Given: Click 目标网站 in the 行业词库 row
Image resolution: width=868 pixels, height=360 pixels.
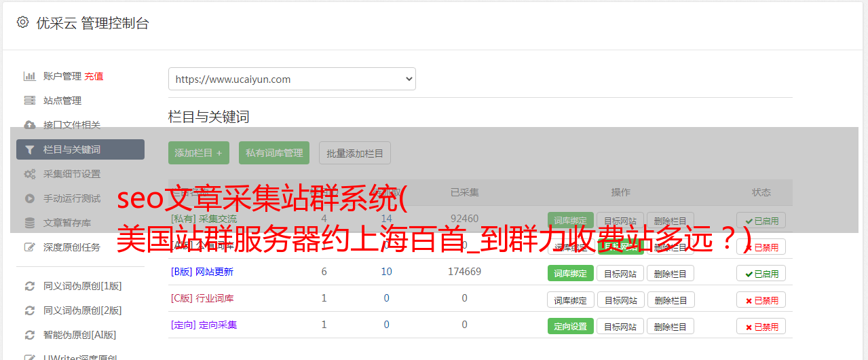Looking at the screenshot, I should tap(620, 300).
